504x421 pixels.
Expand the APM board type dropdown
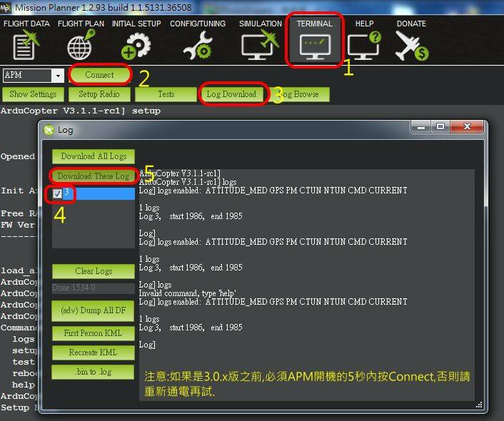58,76
